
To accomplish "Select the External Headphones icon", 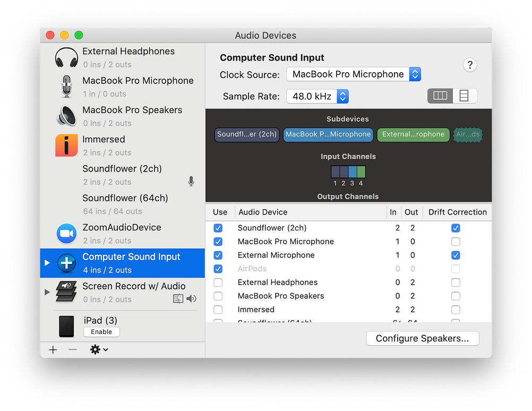I will pos(66,57).
